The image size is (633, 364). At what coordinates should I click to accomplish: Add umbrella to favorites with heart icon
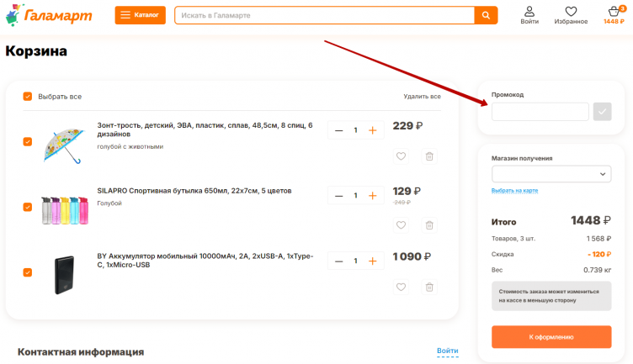tap(402, 156)
